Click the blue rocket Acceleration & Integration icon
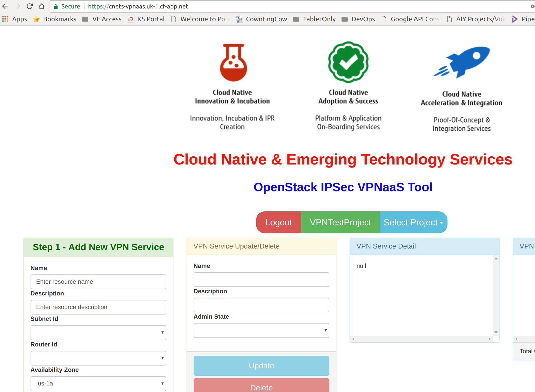The height and width of the screenshot is (392, 535). pos(462,62)
